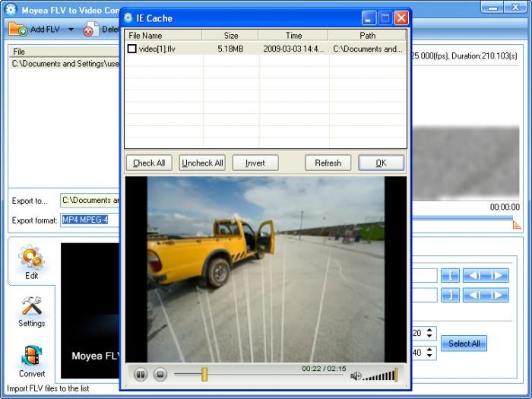Click the C:\Documents and... path cell
The image size is (532, 399).
[367, 49]
